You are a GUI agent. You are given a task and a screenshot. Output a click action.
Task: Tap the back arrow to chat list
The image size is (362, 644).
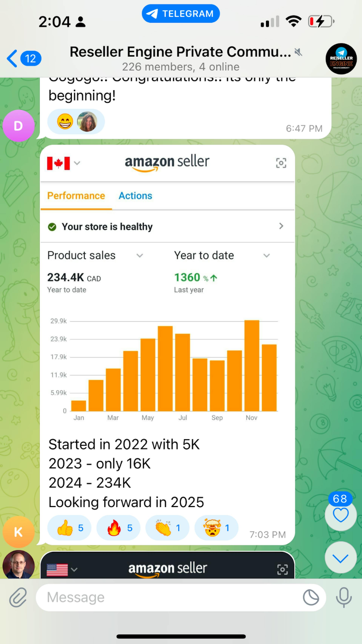(x=12, y=58)
